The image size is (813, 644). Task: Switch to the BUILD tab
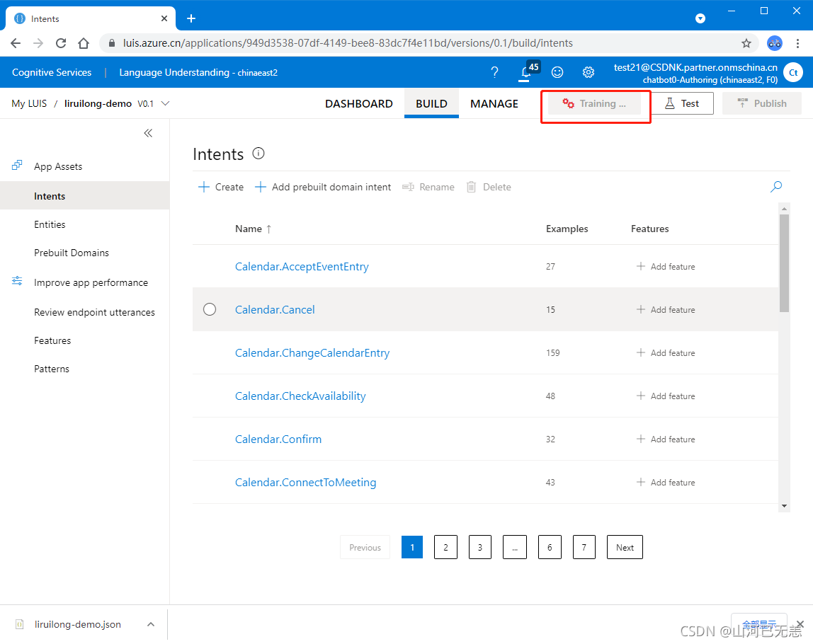431,103
